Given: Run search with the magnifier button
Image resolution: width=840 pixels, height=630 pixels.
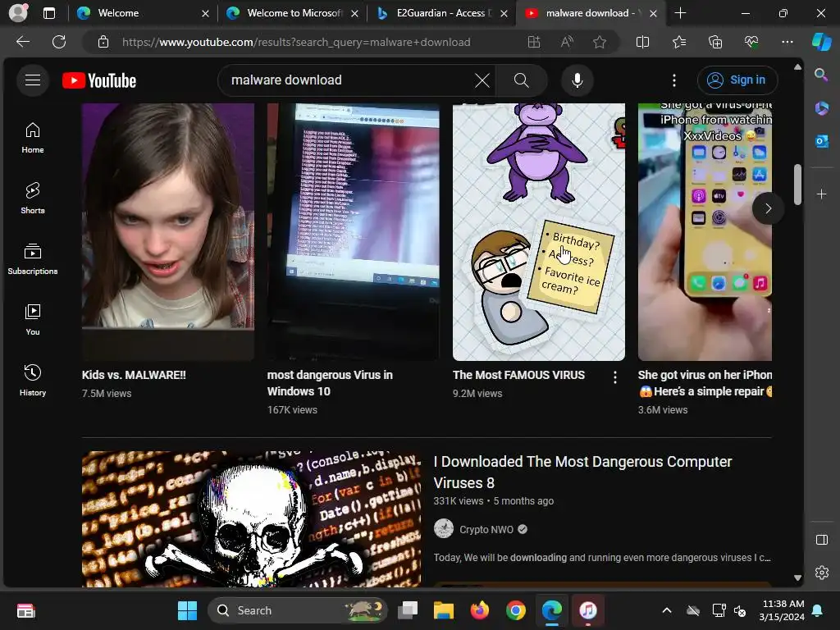Looking at the screenshot, I should (521, 80).
